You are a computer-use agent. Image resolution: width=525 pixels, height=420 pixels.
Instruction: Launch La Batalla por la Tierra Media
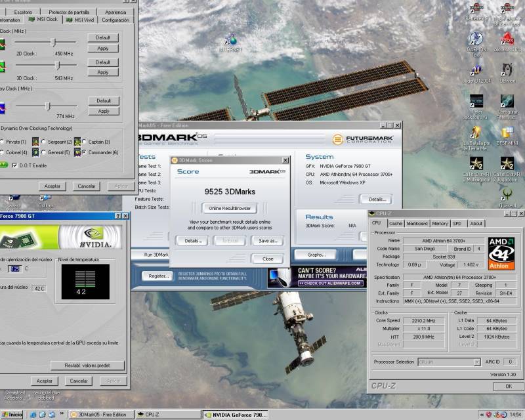point(476,138)
